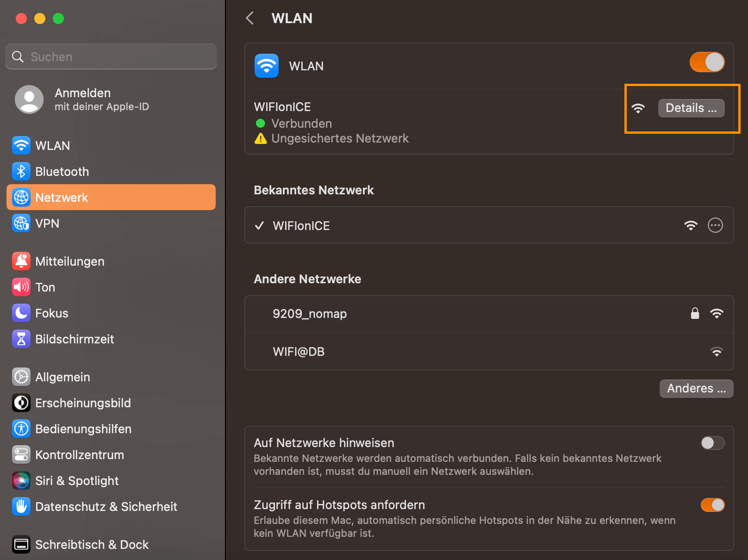Click the Suchen search field

(x=111, y=56)
